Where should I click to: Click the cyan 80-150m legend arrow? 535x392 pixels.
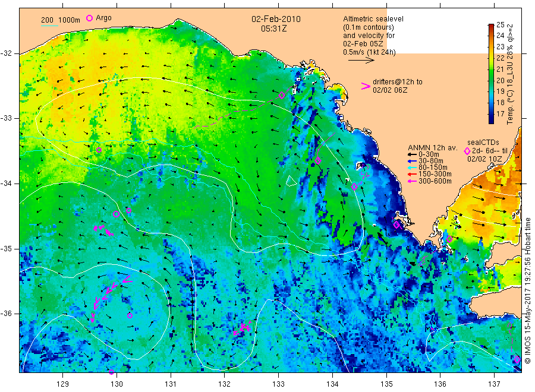[x=413, y=167]
